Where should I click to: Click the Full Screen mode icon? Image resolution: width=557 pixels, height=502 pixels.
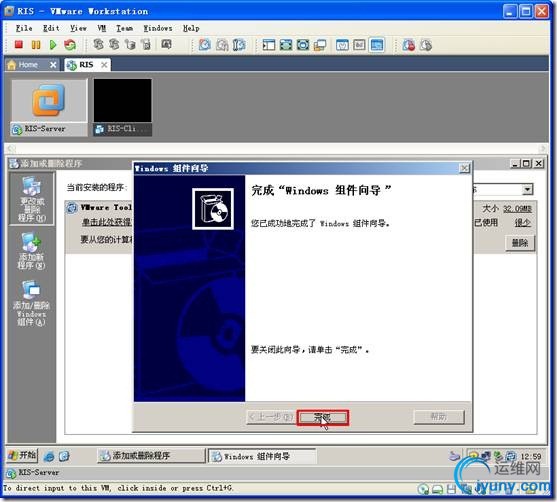[x=286, y=45]
